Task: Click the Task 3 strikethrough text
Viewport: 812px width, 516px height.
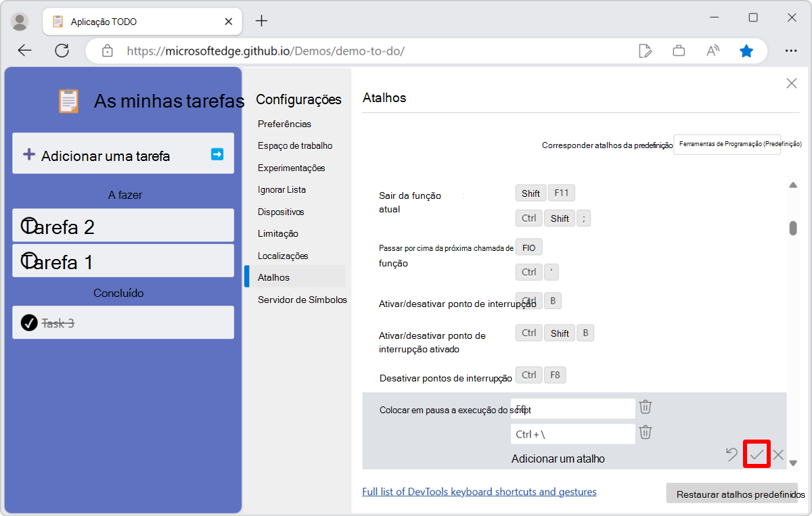Action: pos(58,323)
